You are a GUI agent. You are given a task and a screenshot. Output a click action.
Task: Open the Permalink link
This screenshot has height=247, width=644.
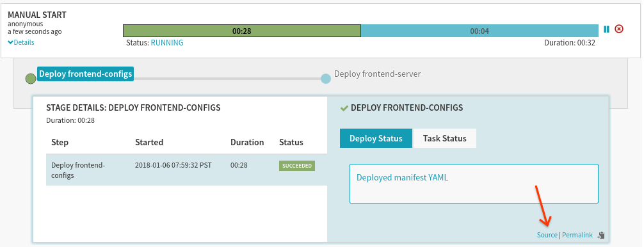577,235
